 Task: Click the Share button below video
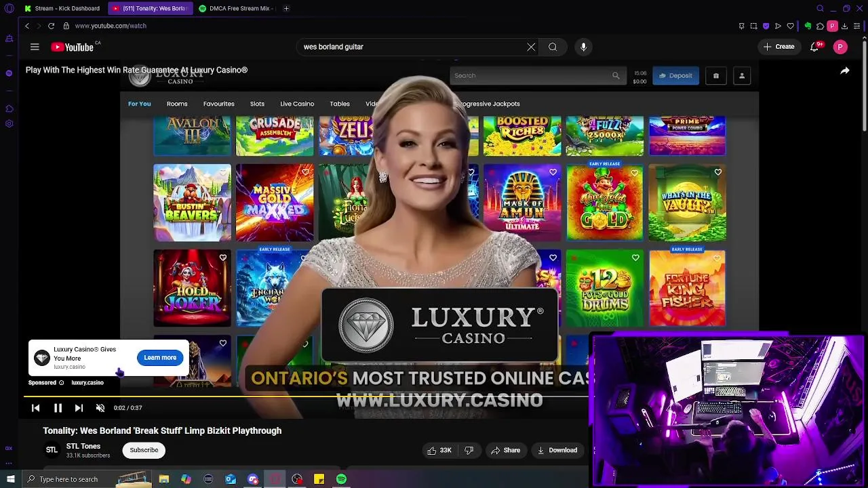click(x=506, y=450)
